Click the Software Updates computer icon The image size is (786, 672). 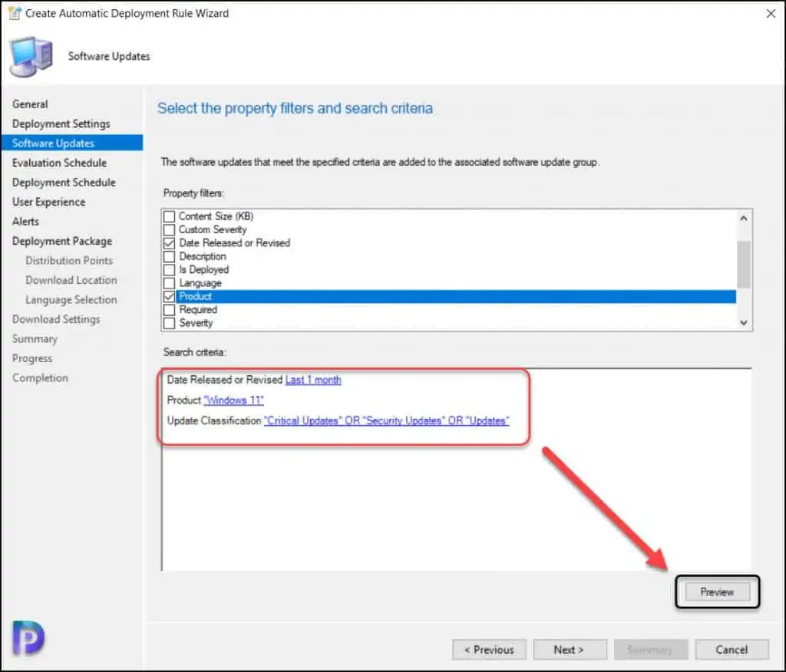(x=31, y=57)
